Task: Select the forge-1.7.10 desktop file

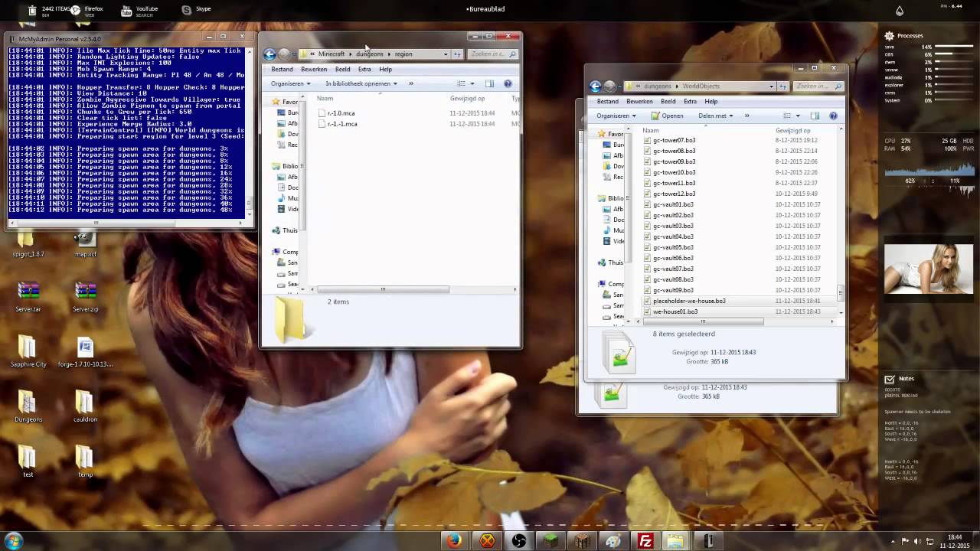Action: 85,352
